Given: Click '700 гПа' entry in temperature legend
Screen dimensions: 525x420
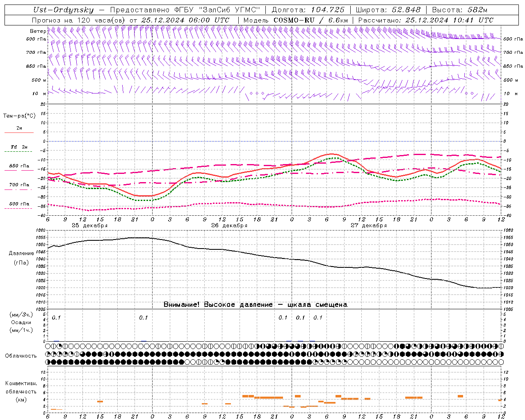Looking at the screenshot, I should pyautogui.click(x=19, y=185).
